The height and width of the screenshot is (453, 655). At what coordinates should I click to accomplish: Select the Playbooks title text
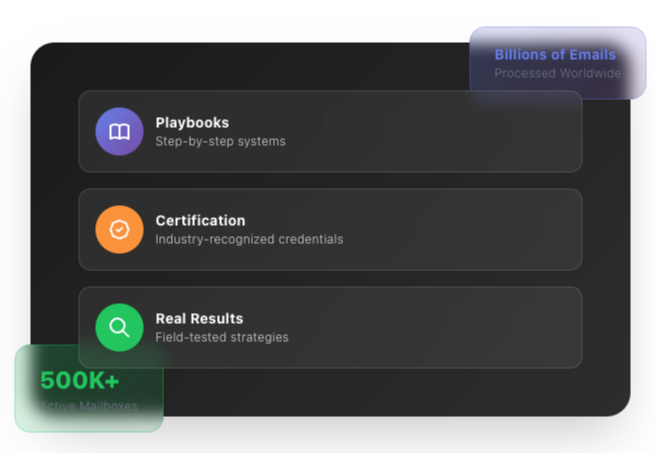pos(192,123)
